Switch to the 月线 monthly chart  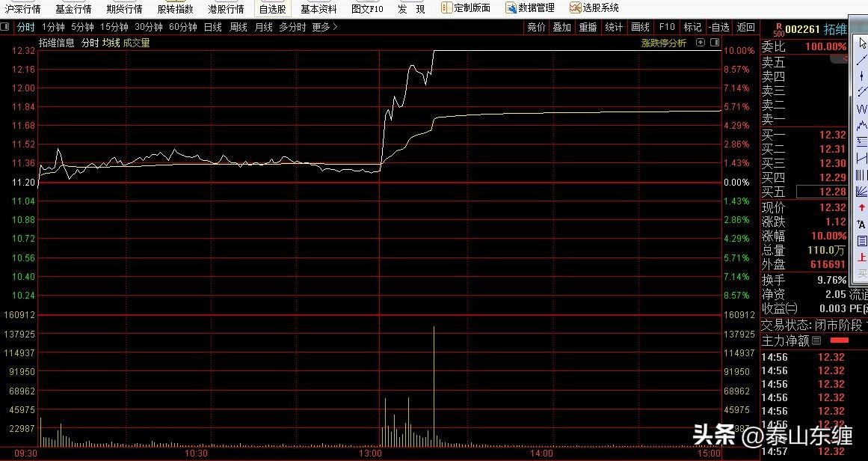(x=263, y=27)
